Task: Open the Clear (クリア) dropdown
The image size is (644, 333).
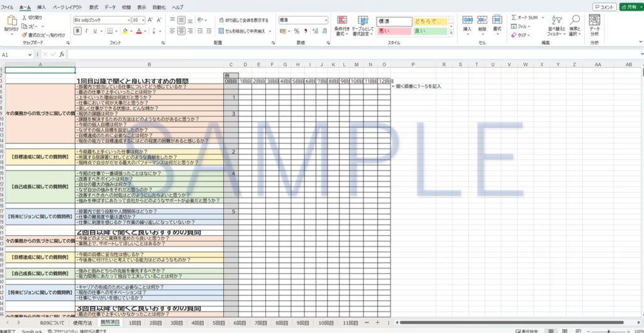Action: click(520, 35)
